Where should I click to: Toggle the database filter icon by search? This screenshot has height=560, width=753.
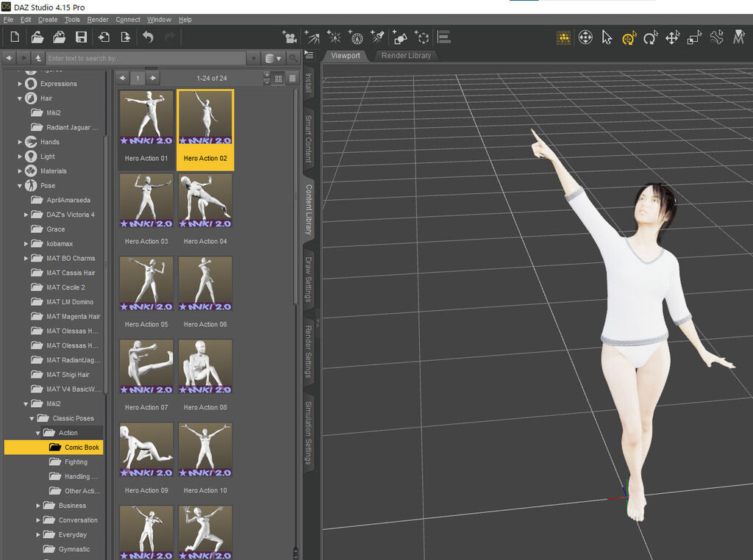point(270,58)
